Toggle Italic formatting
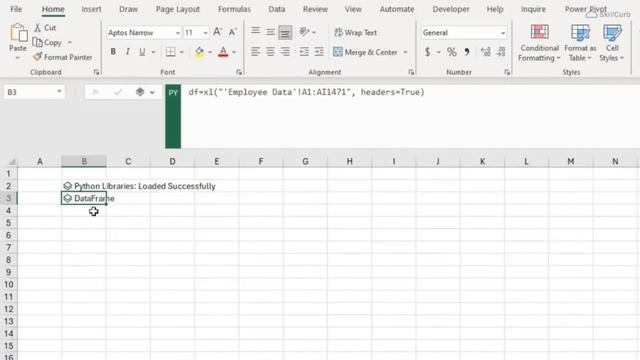 [x=128, y=52]
